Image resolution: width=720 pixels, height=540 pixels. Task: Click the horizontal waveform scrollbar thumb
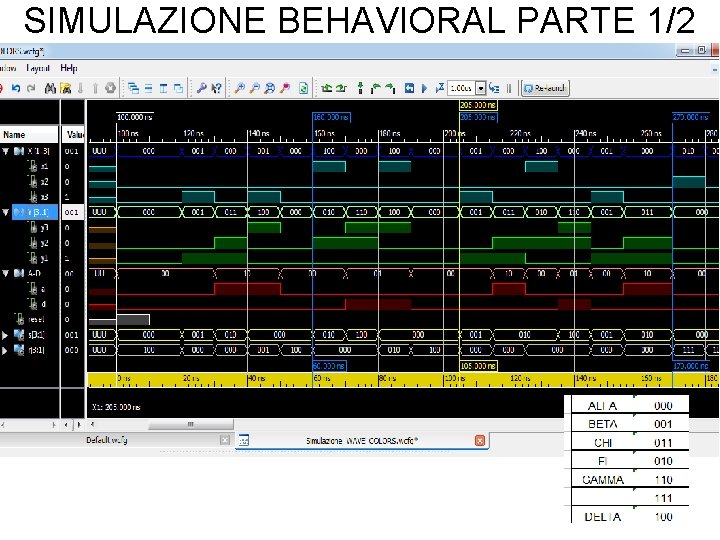pos(191,424)
